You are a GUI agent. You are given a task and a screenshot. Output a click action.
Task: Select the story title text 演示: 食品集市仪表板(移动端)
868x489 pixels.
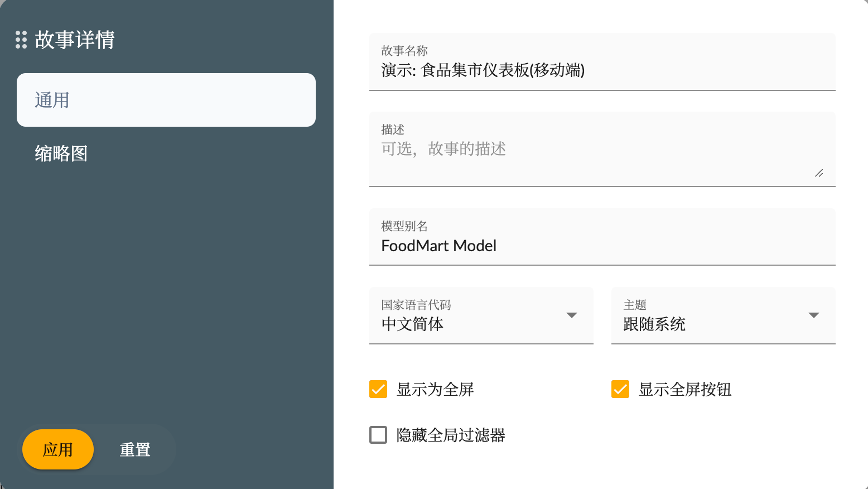[482, 71]
